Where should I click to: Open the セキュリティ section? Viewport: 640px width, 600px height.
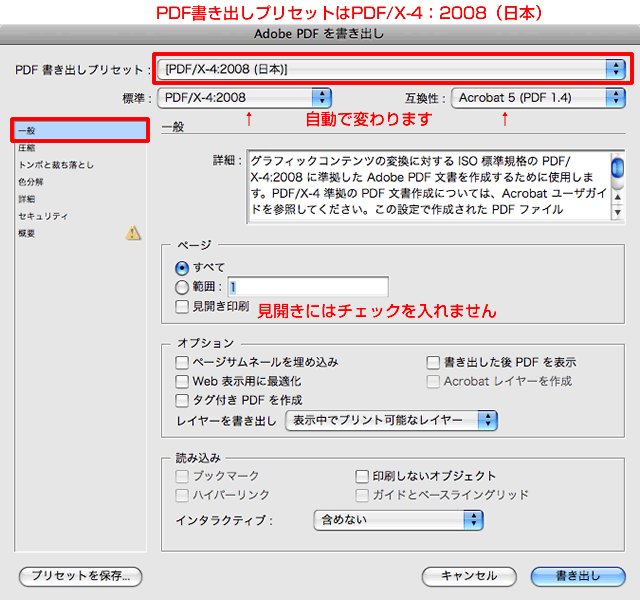coord(43,215)
